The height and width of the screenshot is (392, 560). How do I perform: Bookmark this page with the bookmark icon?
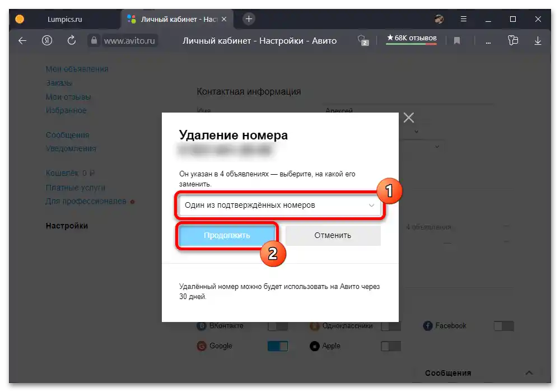tap(457, 41)
